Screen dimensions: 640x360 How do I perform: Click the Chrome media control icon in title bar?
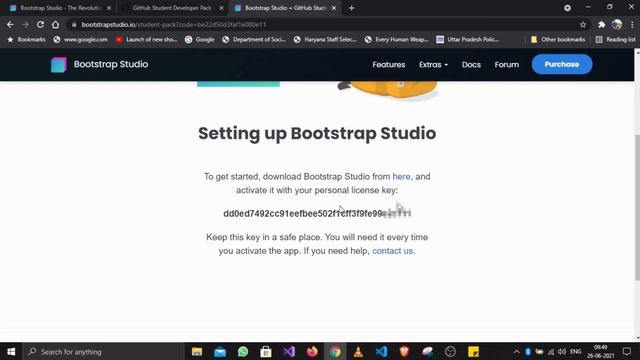pyautogui.click(x=567, y=8)
